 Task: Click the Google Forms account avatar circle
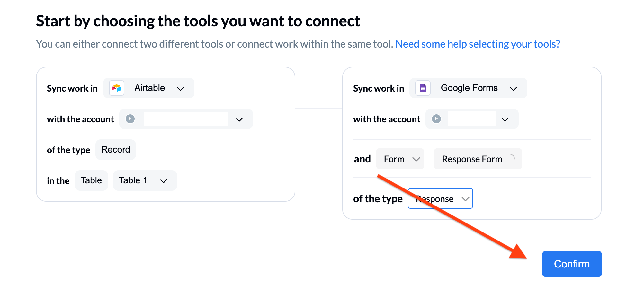click(436, 118)
